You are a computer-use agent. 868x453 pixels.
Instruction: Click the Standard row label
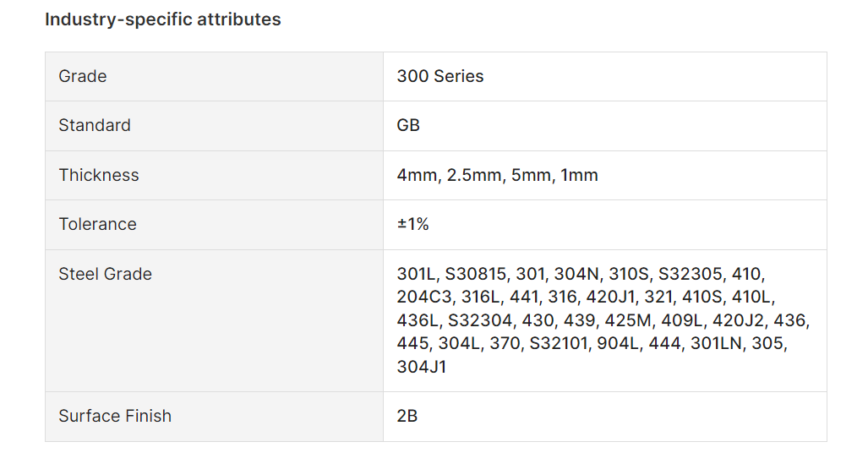[95, 125]
